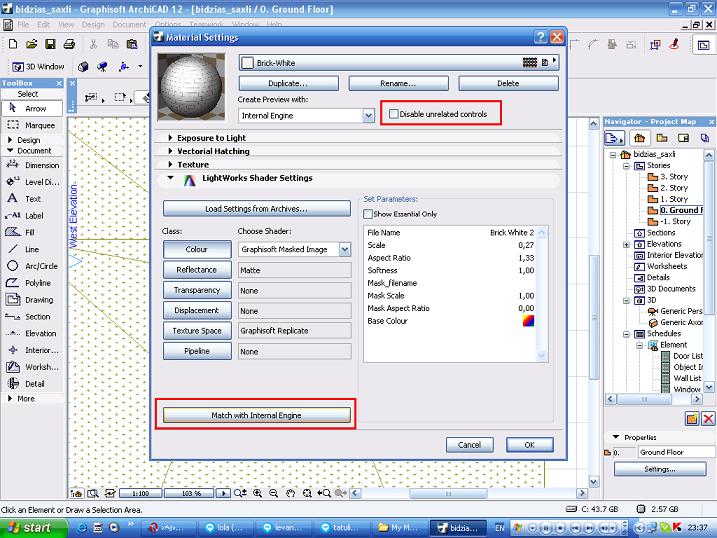Click the Cut scissors icon in toolbar
This screenshot has width=717, height=538.
pyautogui.click(x=93, y=44)
